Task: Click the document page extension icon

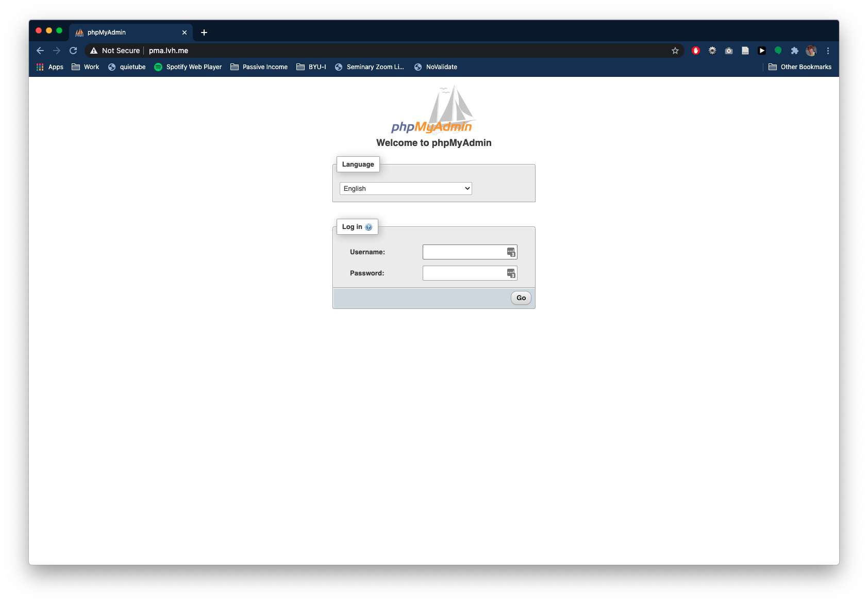Action: coord(745,51)
